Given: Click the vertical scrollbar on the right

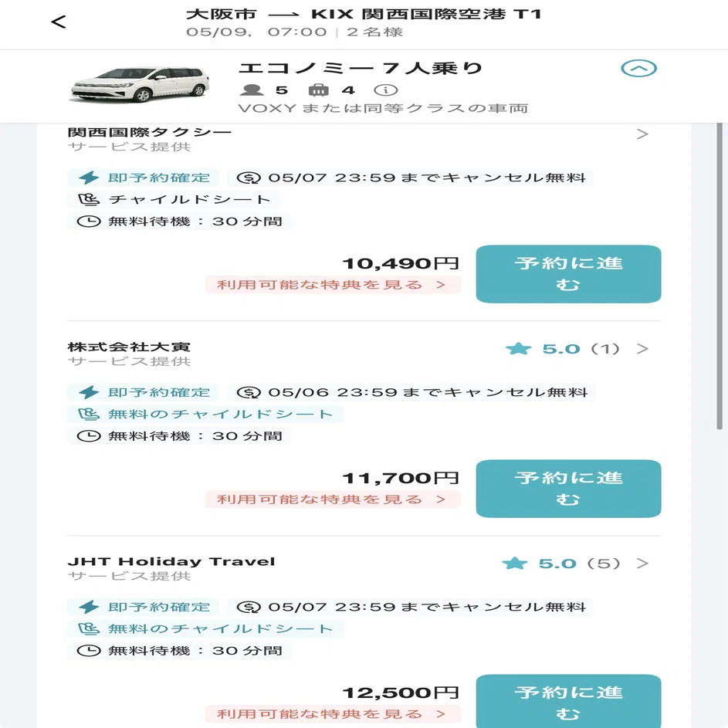Looking at the screenshot, I should coord(720,276).
